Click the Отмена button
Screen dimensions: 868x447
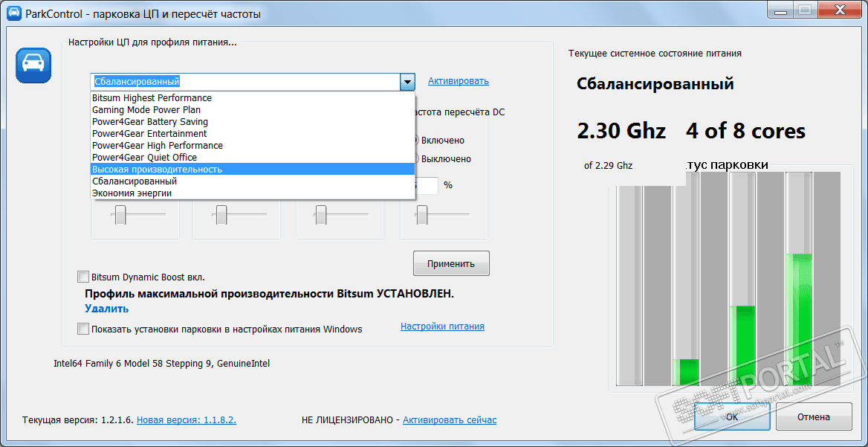coord(814,417)
